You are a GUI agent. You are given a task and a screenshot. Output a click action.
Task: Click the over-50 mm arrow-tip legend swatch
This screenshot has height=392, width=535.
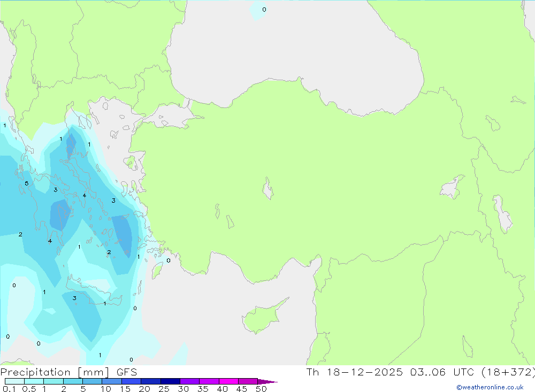tap(267, 382)
